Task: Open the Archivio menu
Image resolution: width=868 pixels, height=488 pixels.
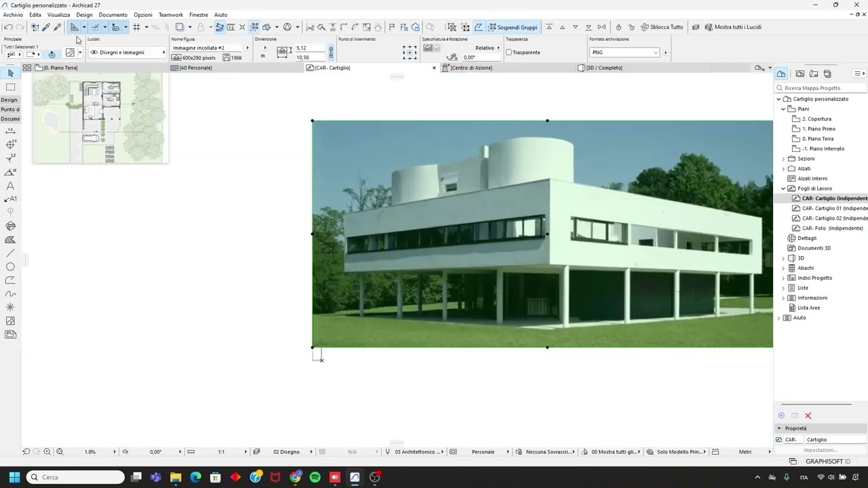Action: pos(13,14)
